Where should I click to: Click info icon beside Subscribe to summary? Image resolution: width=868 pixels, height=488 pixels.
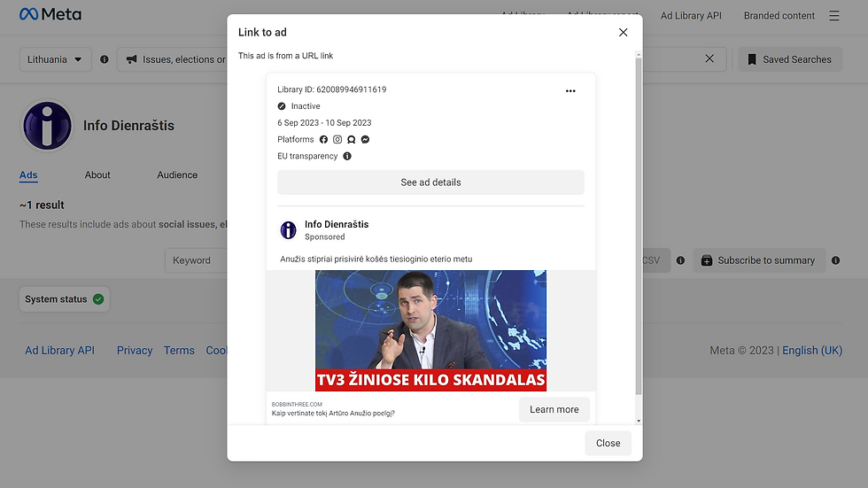coord(835,260)
